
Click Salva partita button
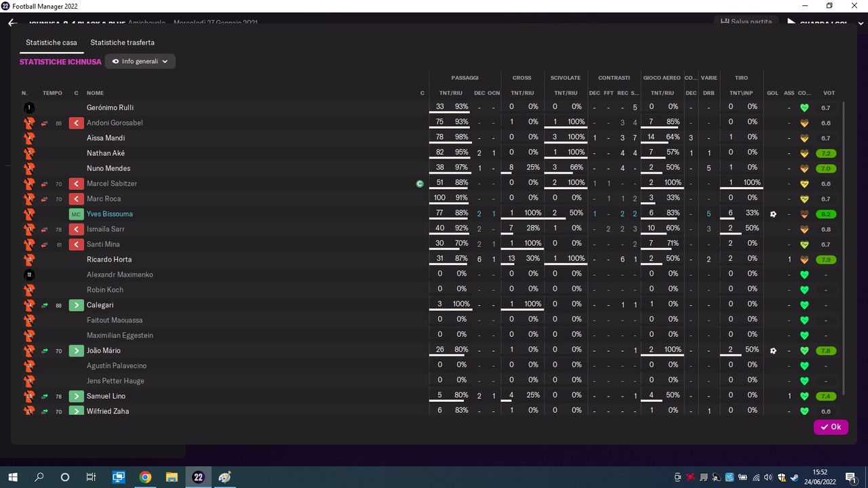(x=745, y=22)
